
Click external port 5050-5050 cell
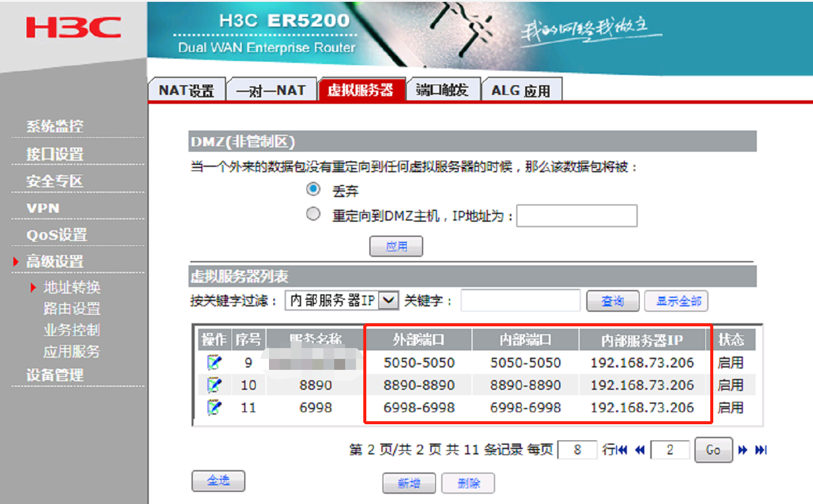pyautogui.click(x=419, y=363)
